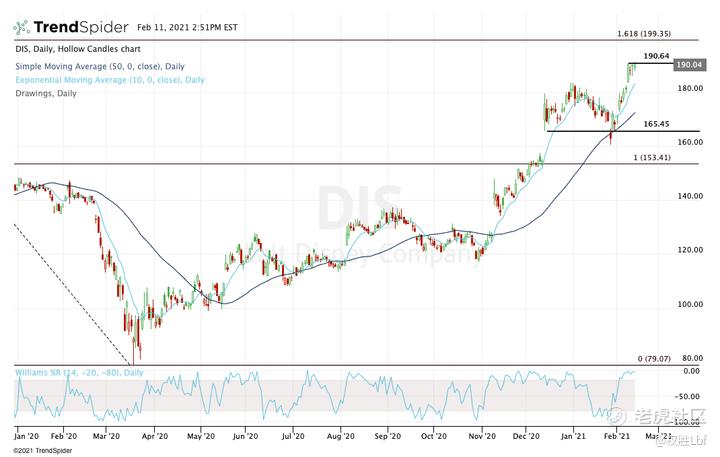720x457 pixels.
Task: Click the TrendSpider logo icon
Action: click(x=22, y=28)
